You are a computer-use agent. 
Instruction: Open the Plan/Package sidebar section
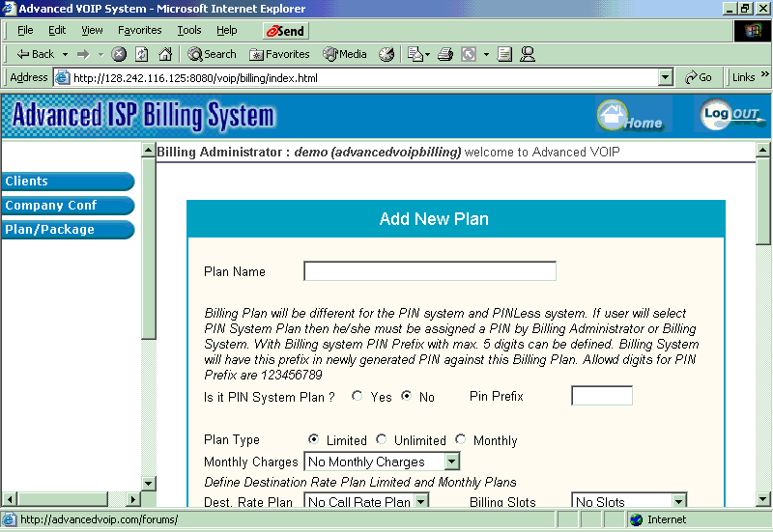[x=68, y=230]
